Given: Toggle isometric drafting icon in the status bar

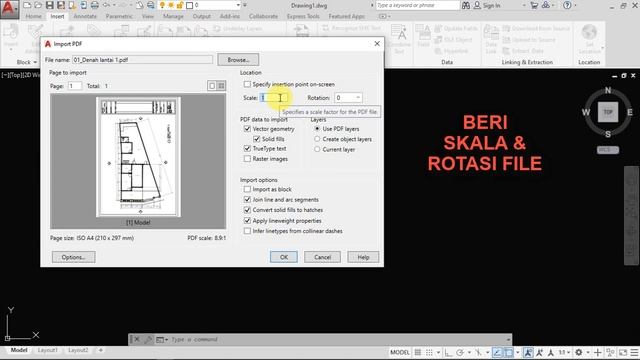Looking at the screenshot, I should point(478,352).
